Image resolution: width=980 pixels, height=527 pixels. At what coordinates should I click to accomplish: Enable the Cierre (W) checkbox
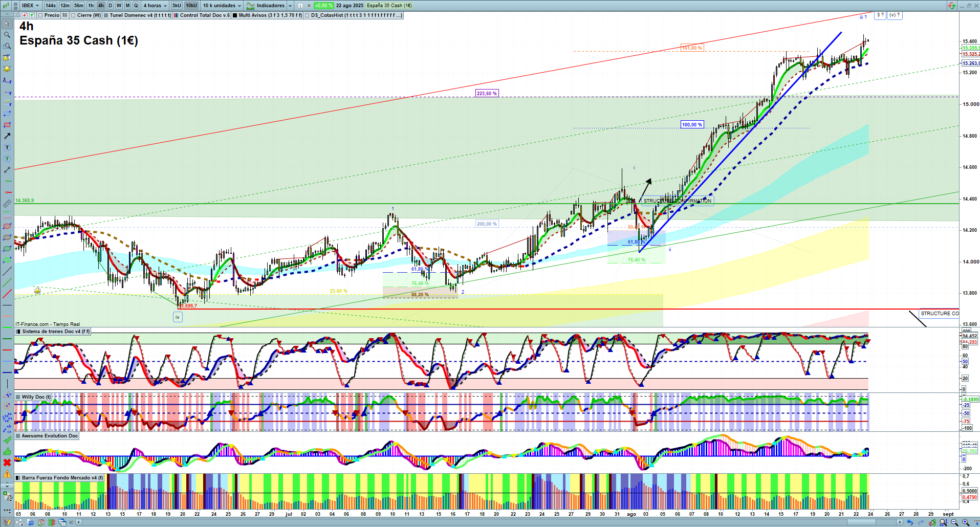pos(74,15)
